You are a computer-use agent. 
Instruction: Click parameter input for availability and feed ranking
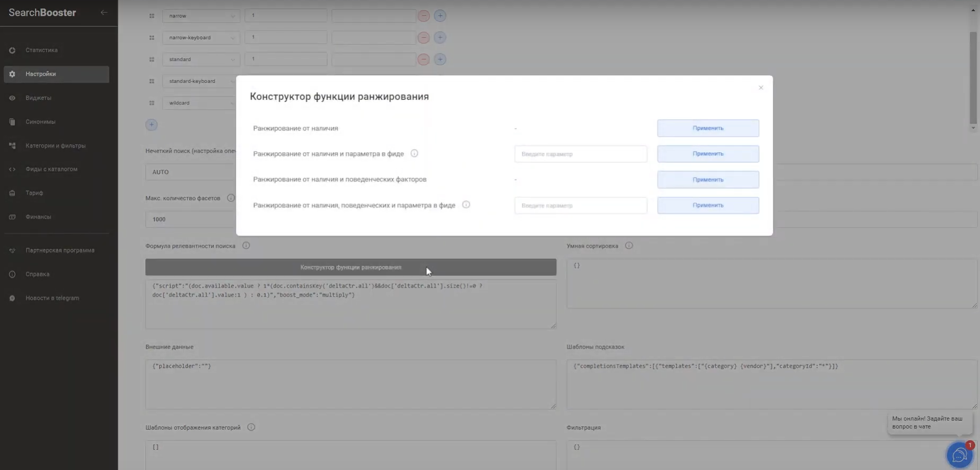tap(580, 154)
